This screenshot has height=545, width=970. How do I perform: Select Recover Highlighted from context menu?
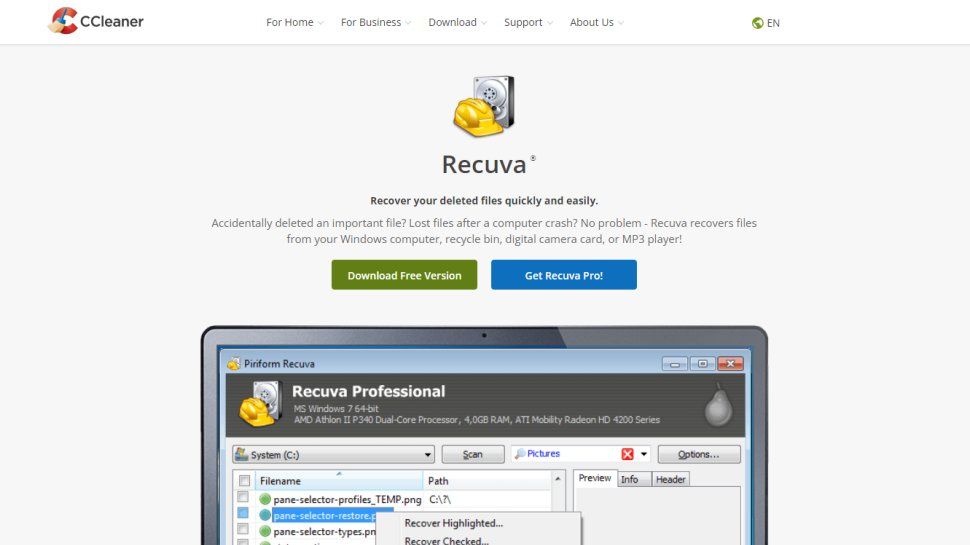[x=453, y=523]
